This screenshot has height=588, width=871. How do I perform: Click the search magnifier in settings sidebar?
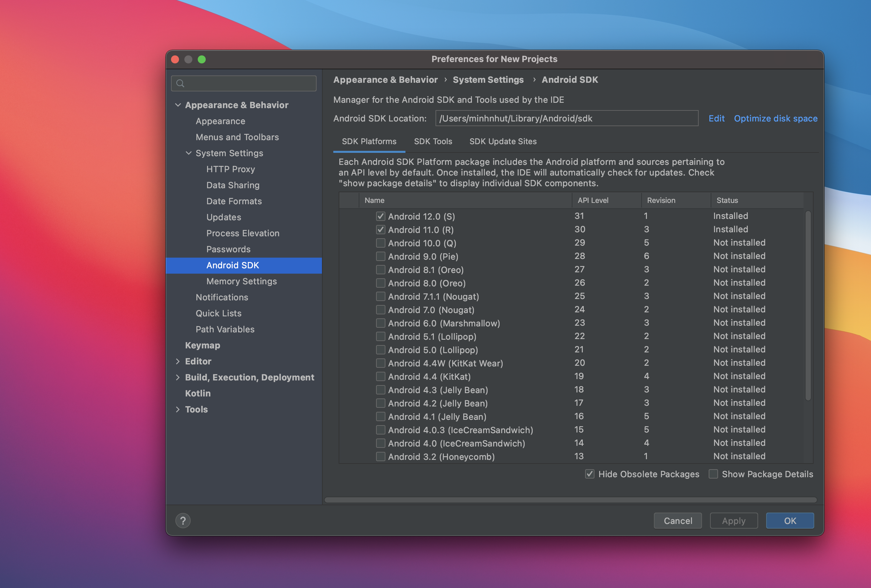coord(180,83)
